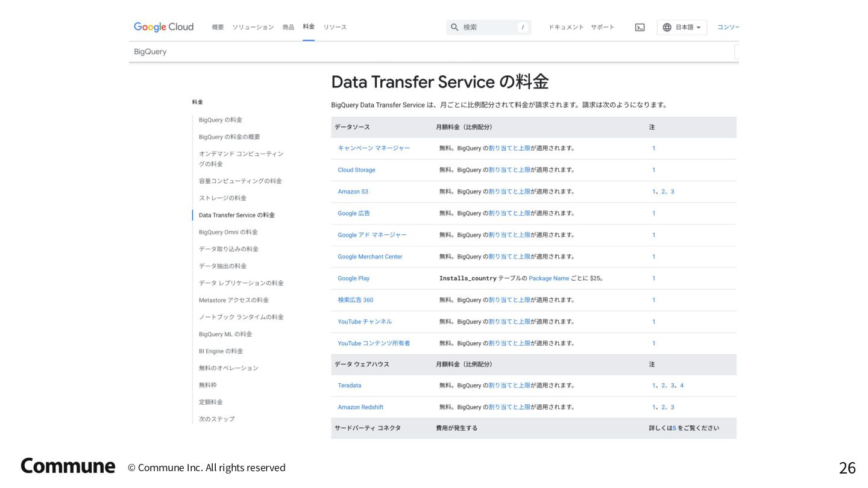This screenshot has height=488, width=868.
Task: Open the Amazon S3 data source link
Action: [x=353, y=192]
